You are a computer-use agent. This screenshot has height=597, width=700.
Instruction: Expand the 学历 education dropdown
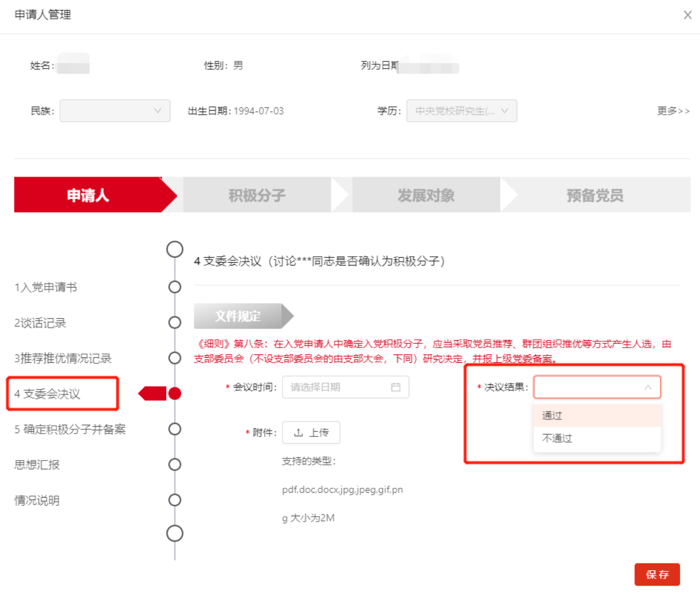(461, 111)
